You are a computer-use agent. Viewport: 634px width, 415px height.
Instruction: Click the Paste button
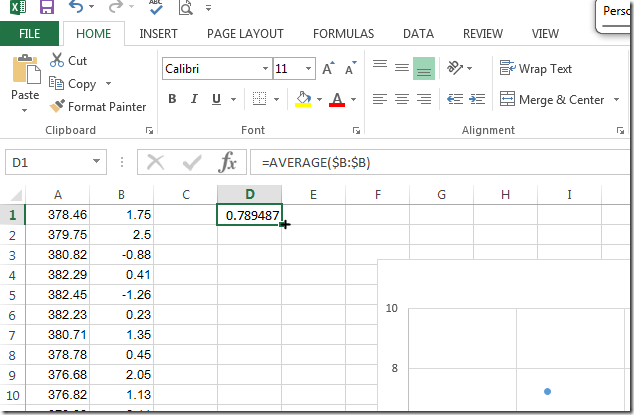click(x=24, y=82)
